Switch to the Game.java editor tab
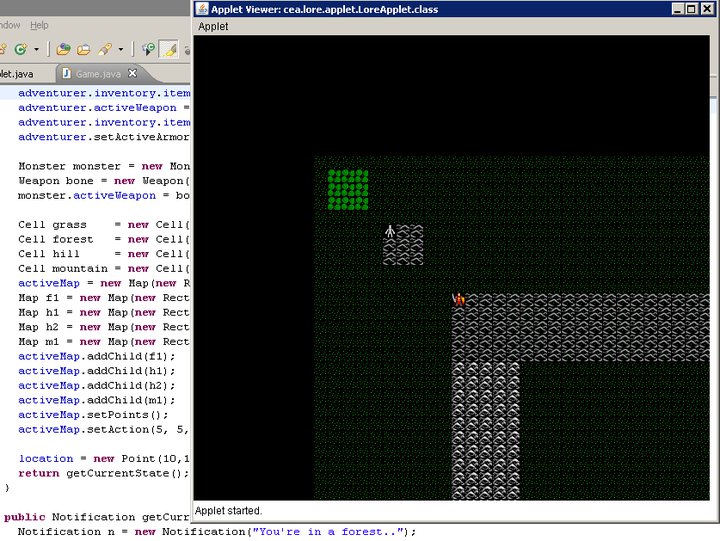 point(98,74)
